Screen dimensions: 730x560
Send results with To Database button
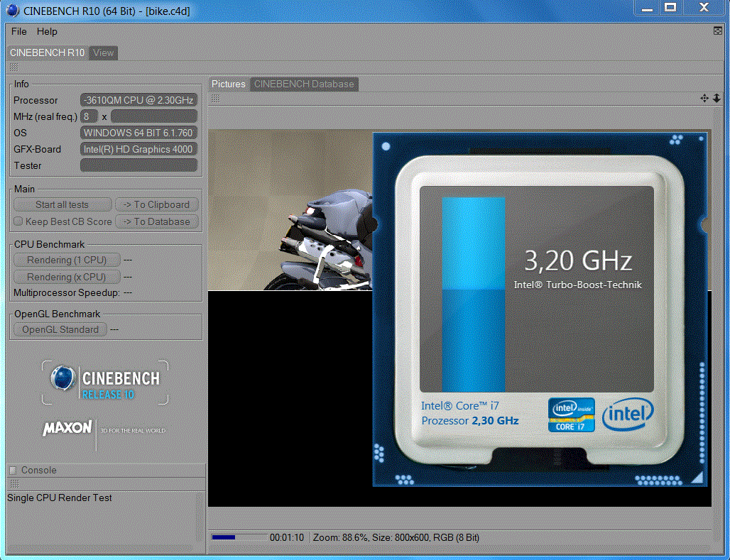(x=156, y=222)
